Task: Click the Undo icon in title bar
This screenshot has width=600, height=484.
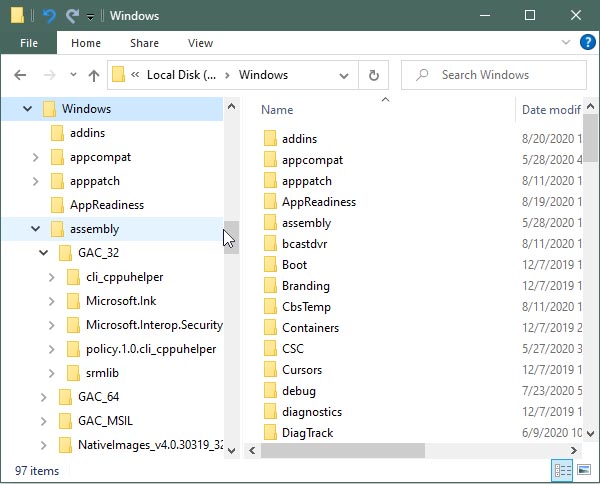Action: 49,16
